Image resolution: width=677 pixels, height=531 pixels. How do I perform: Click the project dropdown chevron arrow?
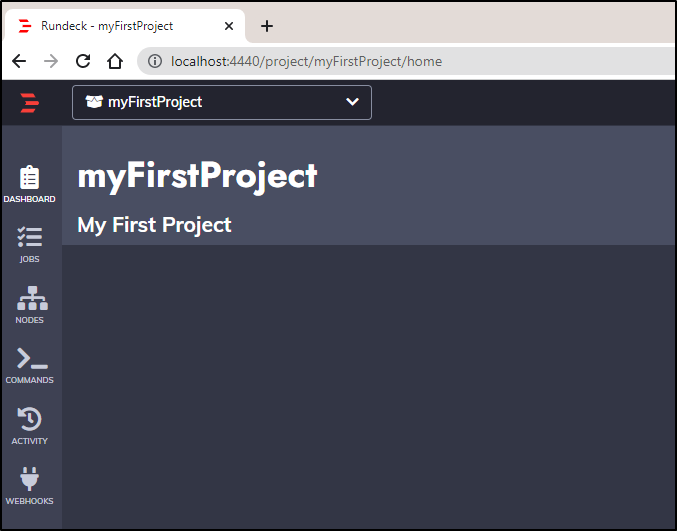pyautogui.click(x=352, y=102)
